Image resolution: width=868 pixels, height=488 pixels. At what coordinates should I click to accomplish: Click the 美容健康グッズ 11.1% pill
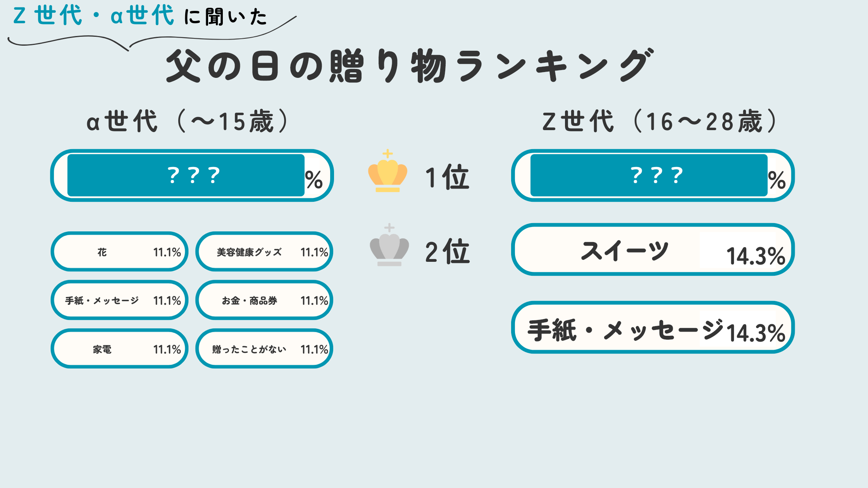[x=264, y=252]
